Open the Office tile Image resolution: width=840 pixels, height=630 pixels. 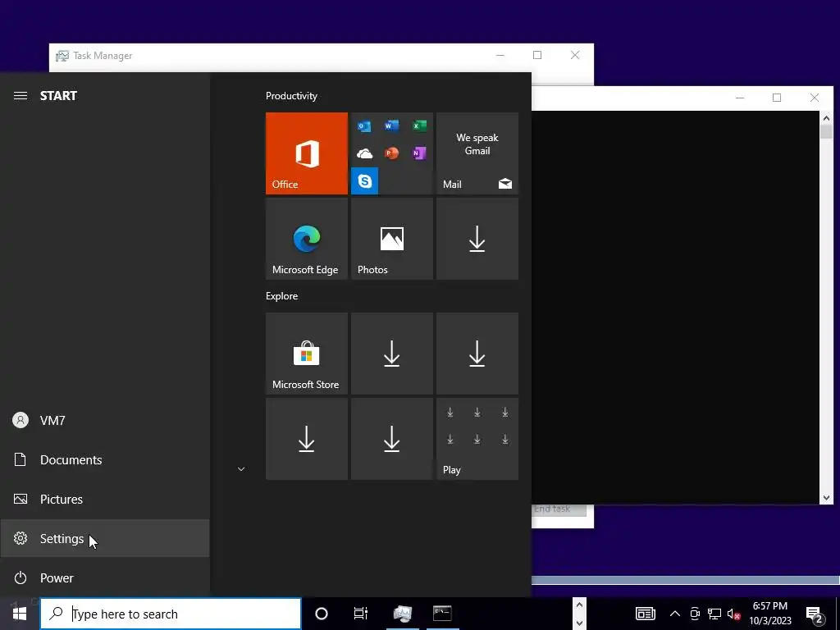pyautogui.click(x=307, y=153)
